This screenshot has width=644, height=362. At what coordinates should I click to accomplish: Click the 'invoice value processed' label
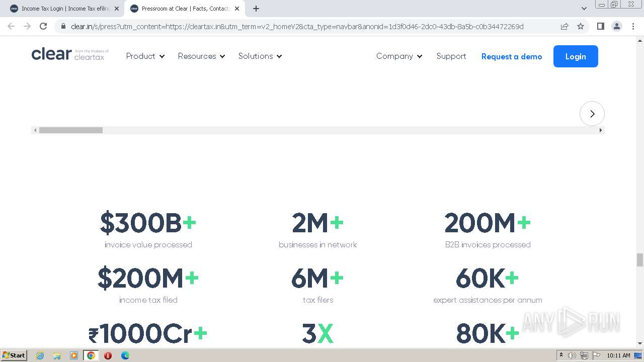coord(148,245)
